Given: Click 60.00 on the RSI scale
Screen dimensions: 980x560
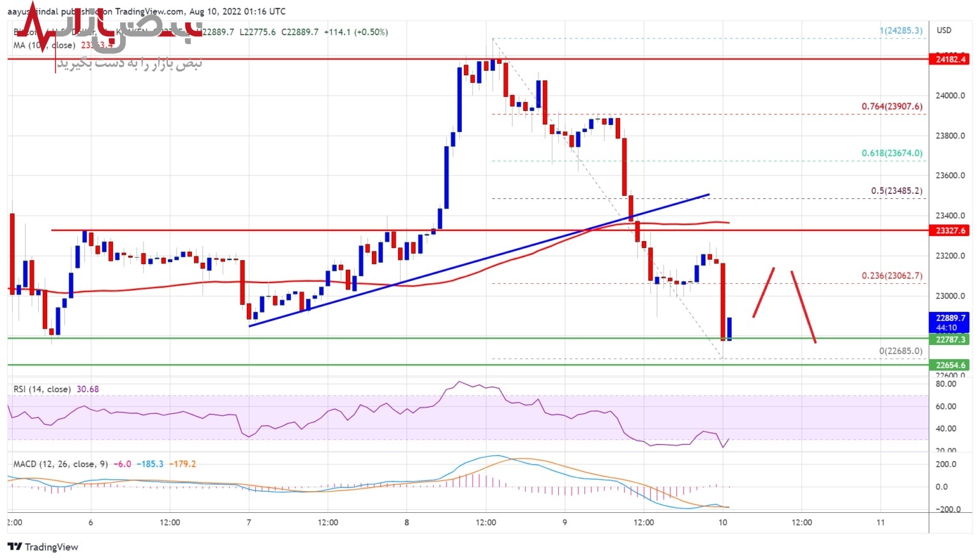Looking at the screenshot, I should click(946, 406).
